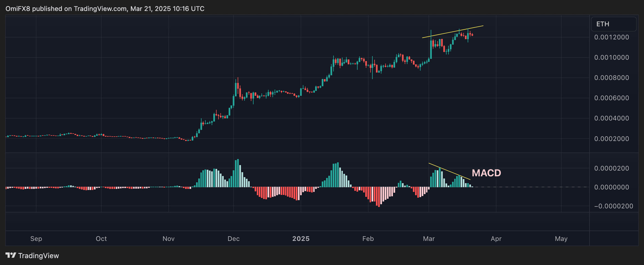Select the 0.0012000 price axis label
The width and height of the screenshot is (644, 265).
pos(612,37)
